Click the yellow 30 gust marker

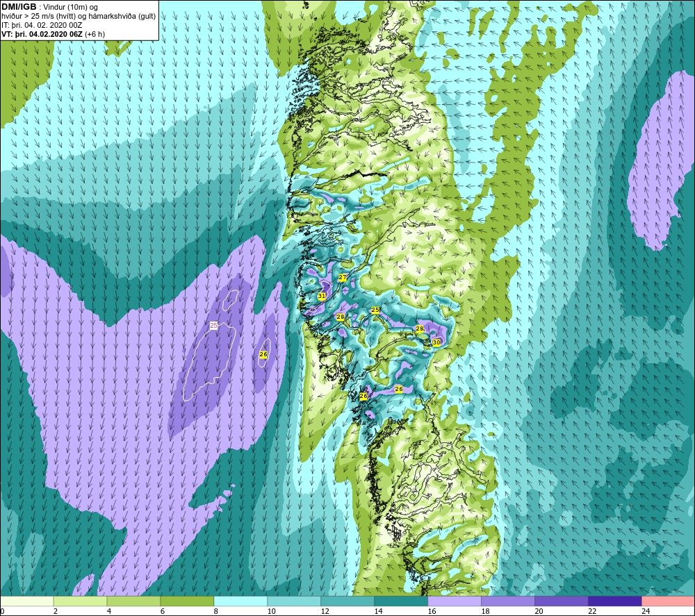pos(436,342)
